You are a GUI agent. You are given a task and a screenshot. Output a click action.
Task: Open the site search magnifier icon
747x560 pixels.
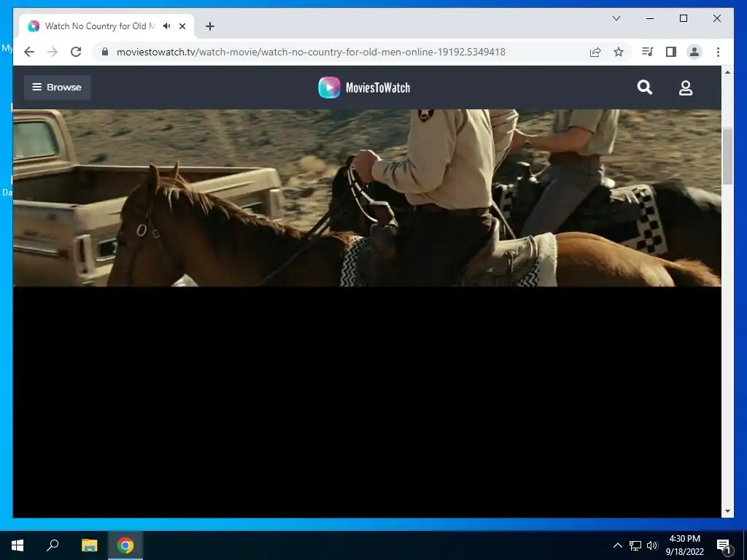click(645, 87)
